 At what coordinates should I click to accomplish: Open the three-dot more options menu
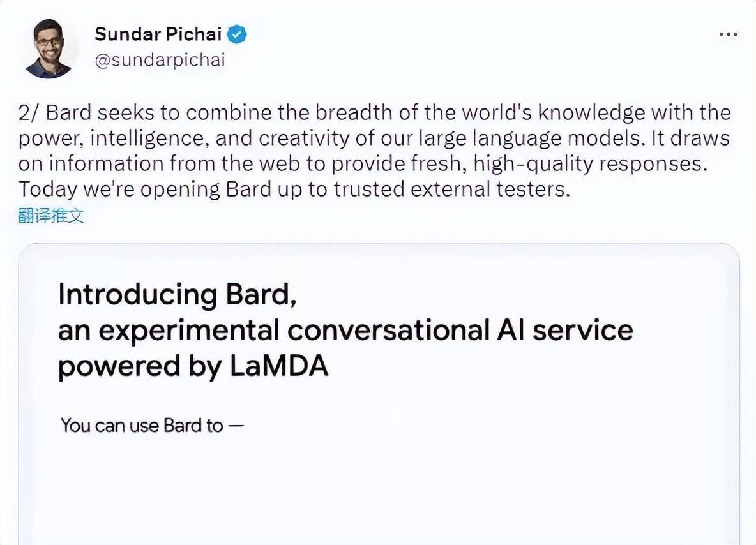728,34
